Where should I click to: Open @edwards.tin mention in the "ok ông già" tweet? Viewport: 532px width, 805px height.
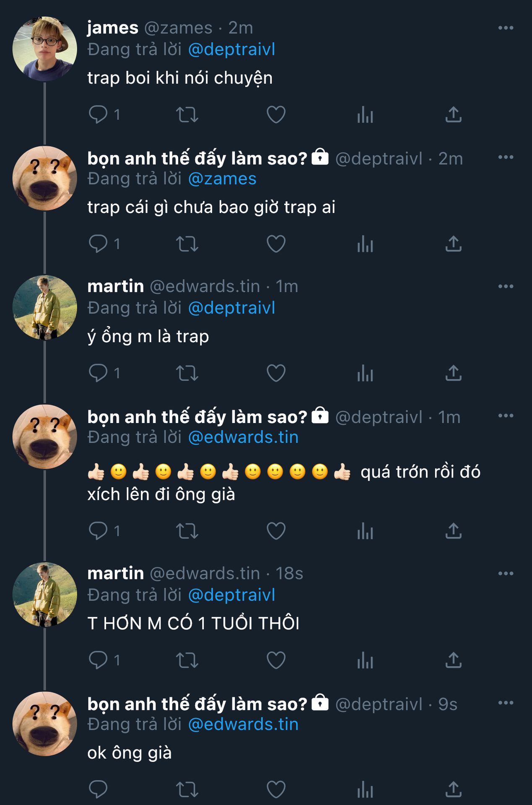243,724
